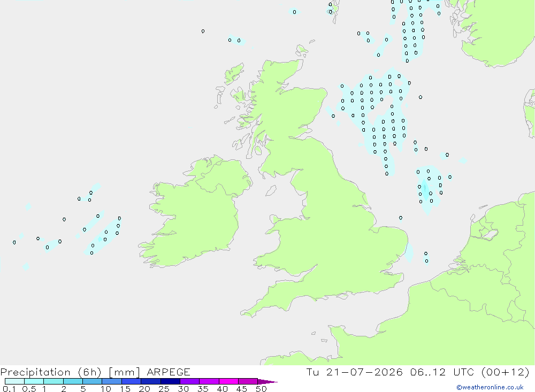Click the legend arrow tip beyond 50

(268, 382)
